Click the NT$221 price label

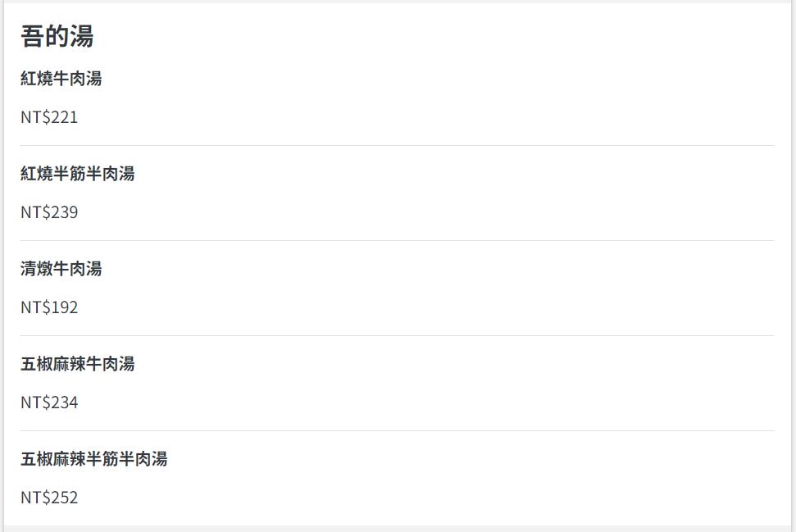pyautogui.click(x=49, y=117)
